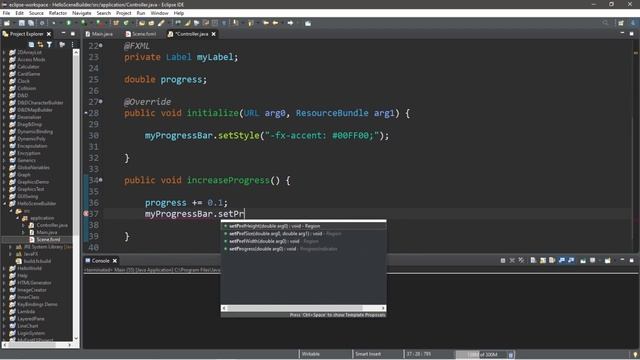
Task: Toggle Scroll Lock in Console toolbar
Action: 542,260
